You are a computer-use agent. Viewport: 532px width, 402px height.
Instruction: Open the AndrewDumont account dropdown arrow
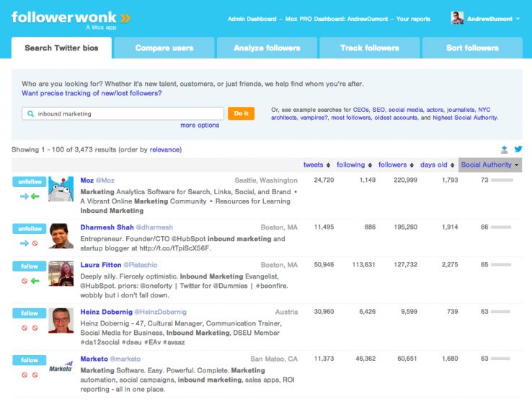[x=518, y=19]
